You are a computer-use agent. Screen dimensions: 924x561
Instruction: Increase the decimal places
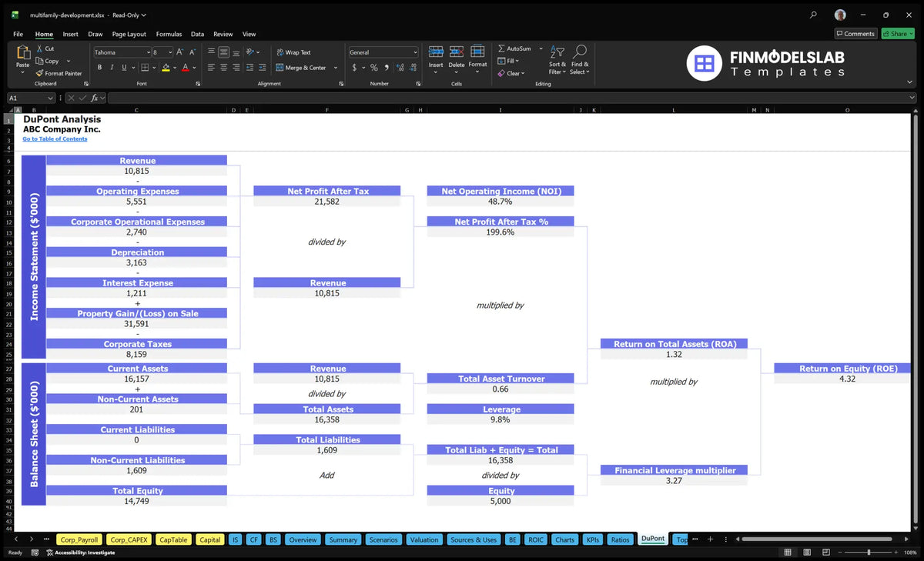tap(400, 68)
